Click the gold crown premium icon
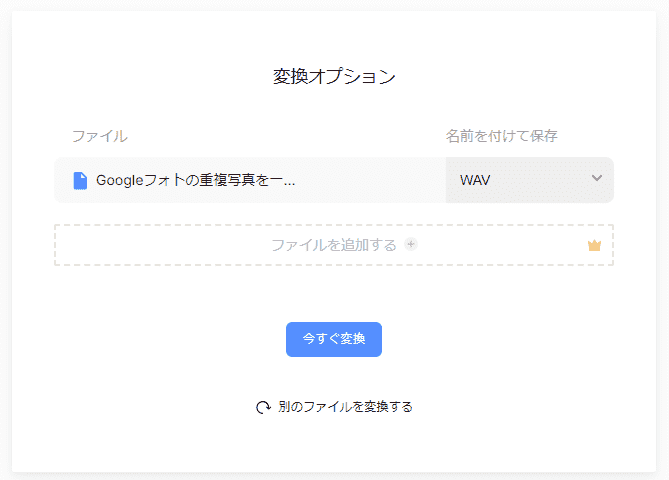The height and width of the screenshot is (480, 669). pos(594,245)
